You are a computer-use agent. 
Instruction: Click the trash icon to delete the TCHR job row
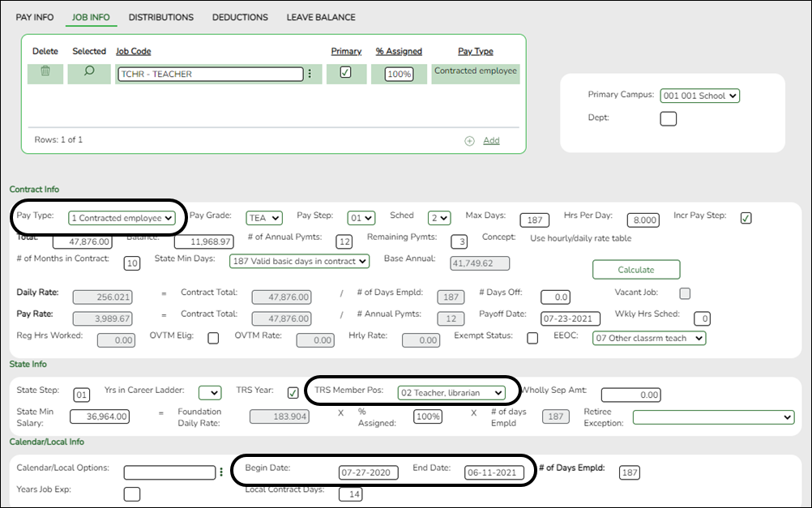(45, 73)
